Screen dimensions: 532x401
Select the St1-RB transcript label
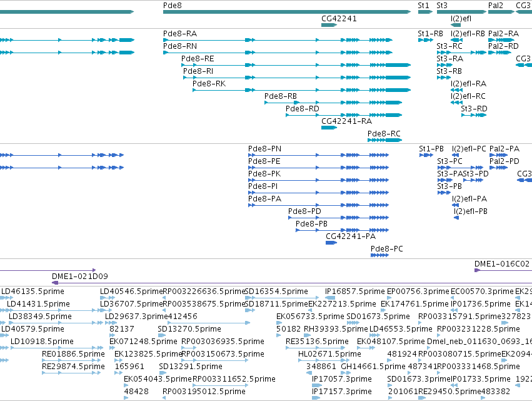pos(431,34)
